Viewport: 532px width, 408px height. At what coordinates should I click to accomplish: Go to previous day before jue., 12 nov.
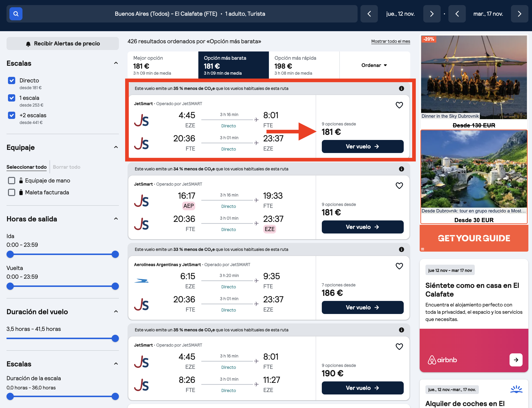[369, 14]
